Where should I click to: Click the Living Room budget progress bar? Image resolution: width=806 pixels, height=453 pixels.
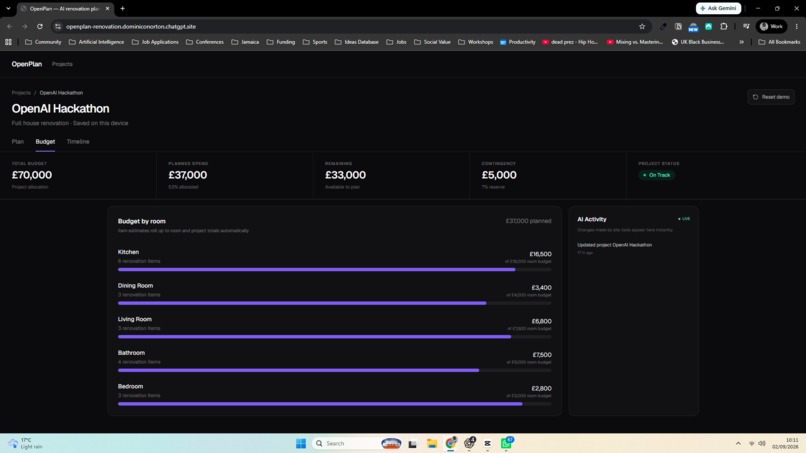coord(334,337)
